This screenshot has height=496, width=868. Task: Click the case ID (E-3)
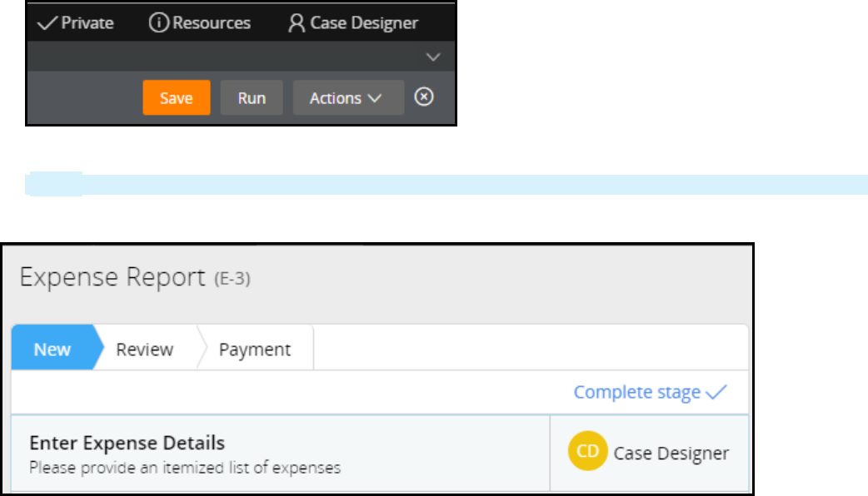[x=232, y=278]
